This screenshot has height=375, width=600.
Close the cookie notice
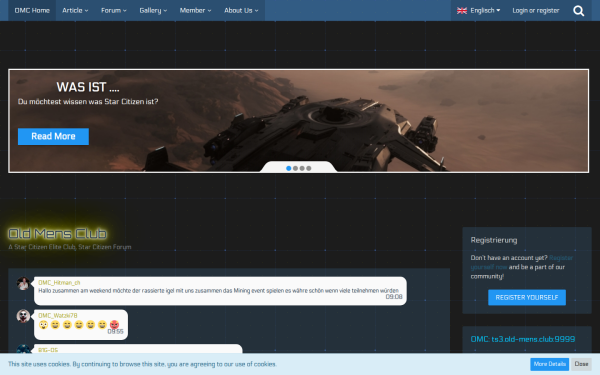(581, 364)
